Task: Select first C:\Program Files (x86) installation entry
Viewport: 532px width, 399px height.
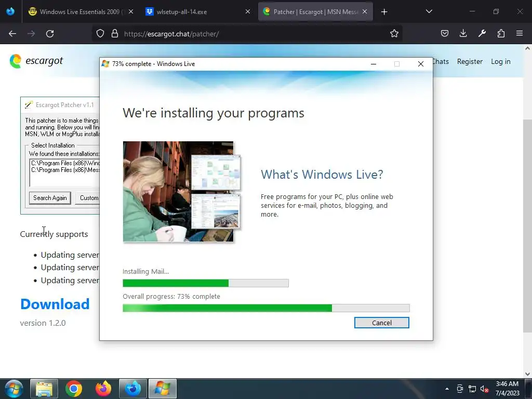Action: pos(65,163)
